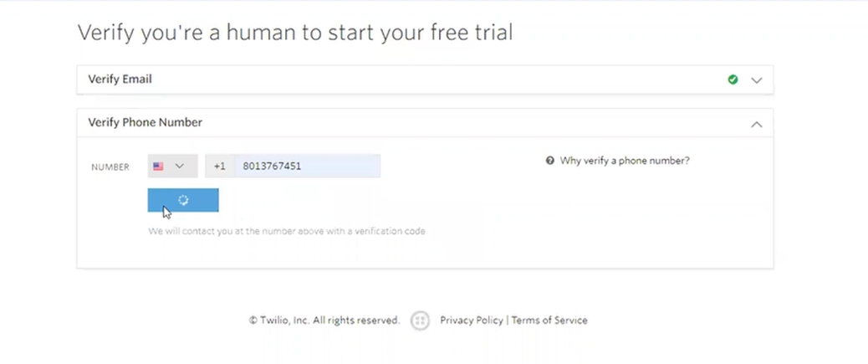Click the green checkmark on Verify Email
The height and width of the screenshot is (364, 868).
click(733, 79)
